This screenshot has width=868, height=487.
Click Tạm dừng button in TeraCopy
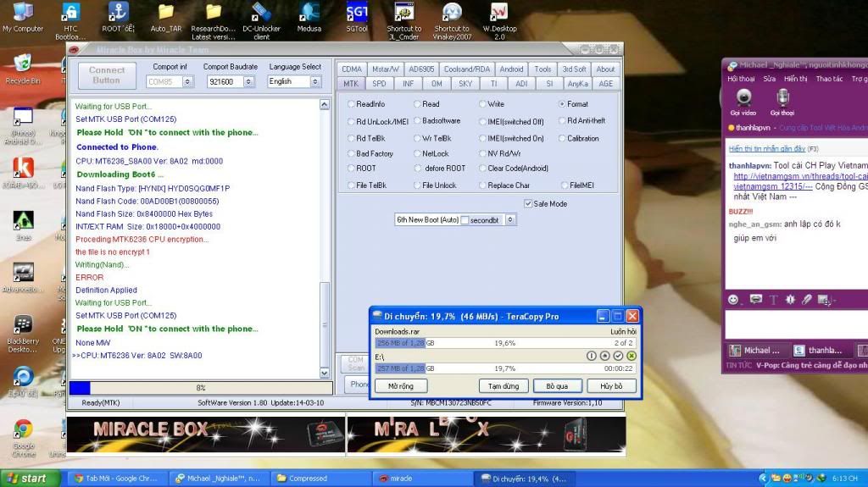click(504, 385)
